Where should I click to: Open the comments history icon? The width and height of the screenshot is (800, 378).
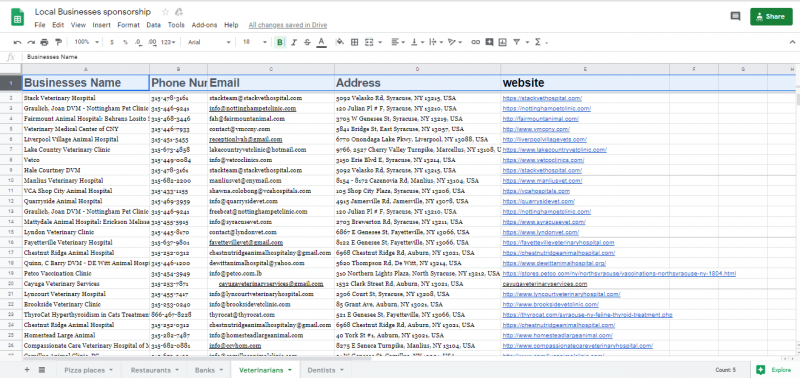click(735, 16)
